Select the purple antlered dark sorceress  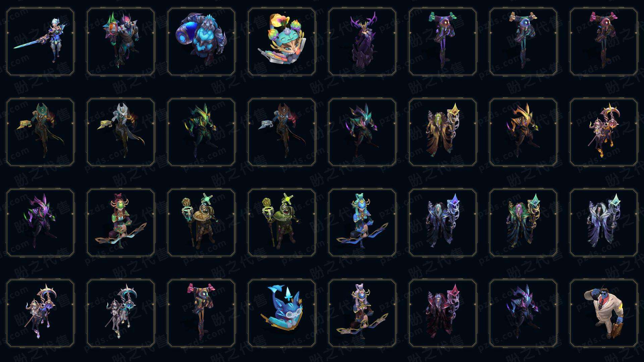pyautogui.click(x=362, y=42)
